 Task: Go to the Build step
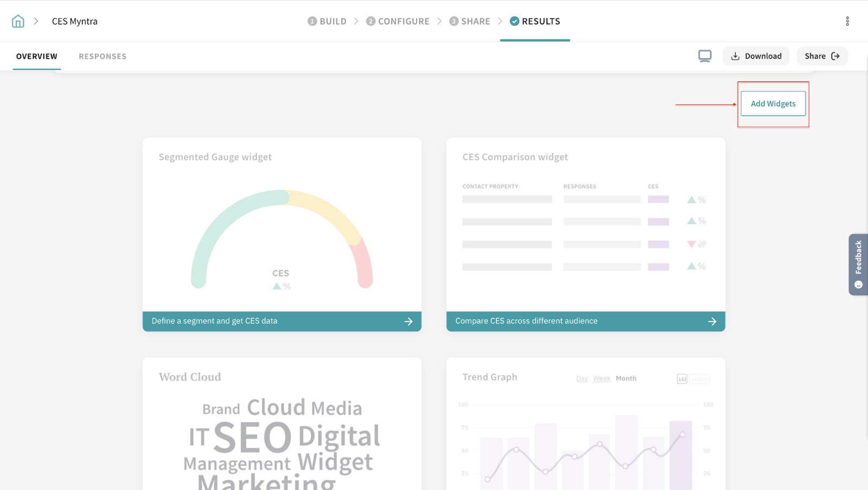327,21
